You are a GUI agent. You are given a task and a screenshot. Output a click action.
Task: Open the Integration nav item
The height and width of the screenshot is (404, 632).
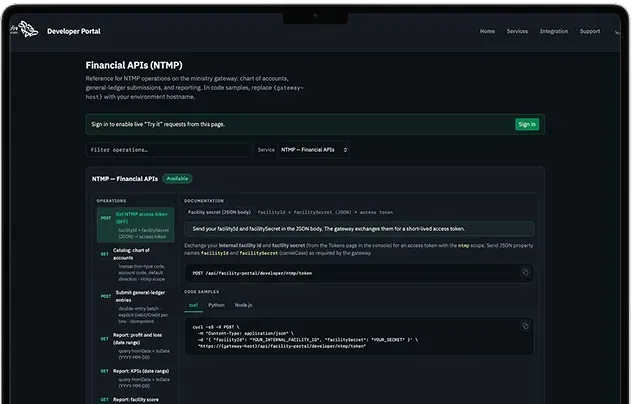553,31
